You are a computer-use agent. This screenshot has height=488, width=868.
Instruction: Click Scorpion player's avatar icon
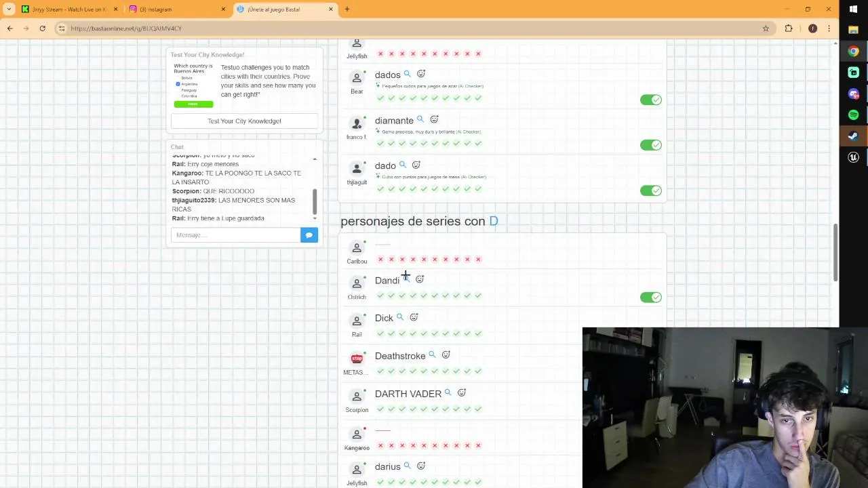pos(357,396)
